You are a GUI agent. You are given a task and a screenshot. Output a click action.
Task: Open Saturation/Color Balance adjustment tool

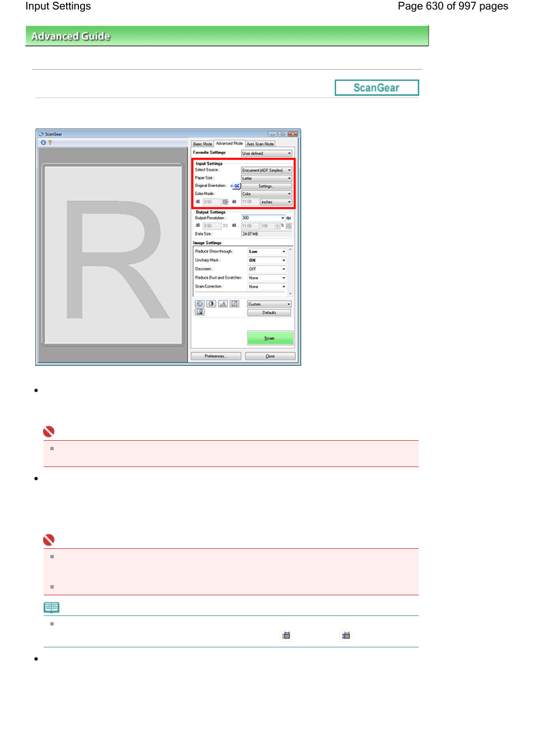(x=200, y=304)
